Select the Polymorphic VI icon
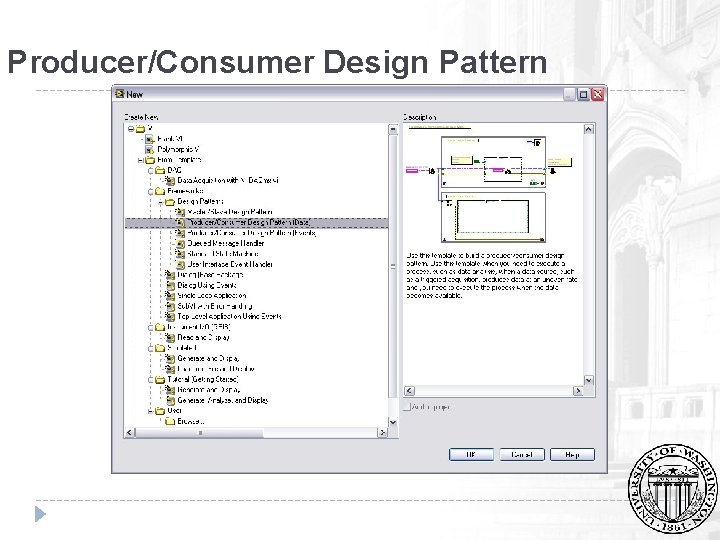Image resolution: width=720 pixels, height=540 pixels. coord(149,149)
